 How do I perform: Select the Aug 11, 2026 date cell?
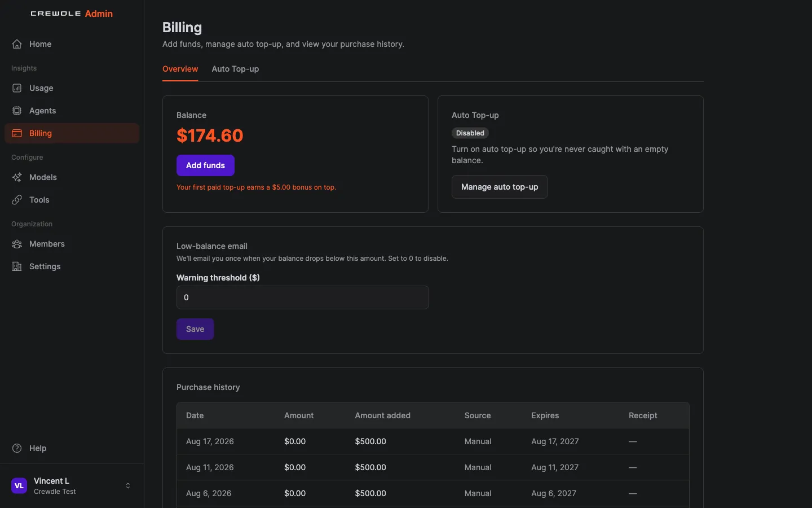(x=210, y=467)
